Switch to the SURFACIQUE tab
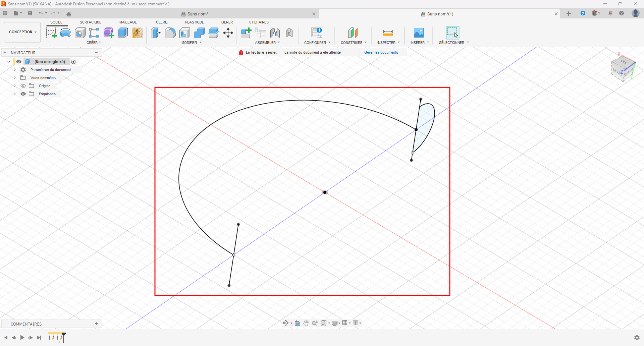 [x=91, y=22]
